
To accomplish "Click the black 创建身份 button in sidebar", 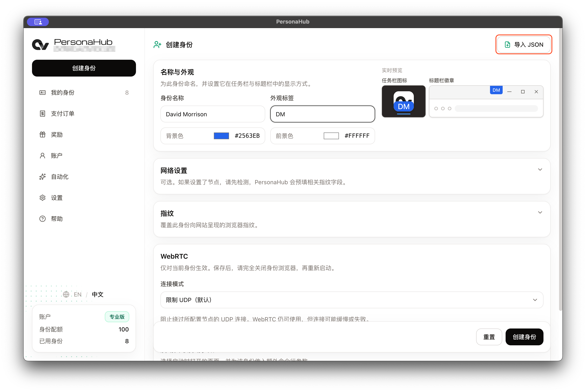I will [x=84, y=68].
